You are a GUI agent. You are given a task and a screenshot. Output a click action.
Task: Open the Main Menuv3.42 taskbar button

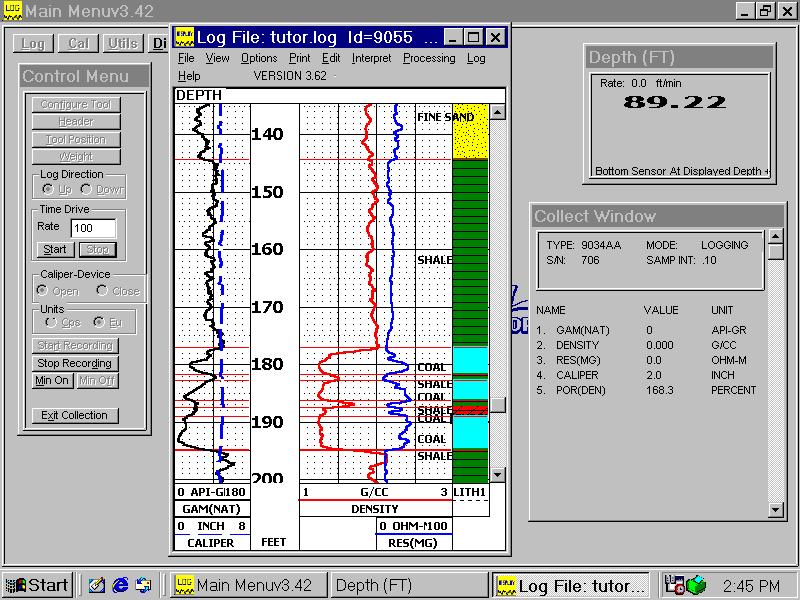(x=245, y=585)
